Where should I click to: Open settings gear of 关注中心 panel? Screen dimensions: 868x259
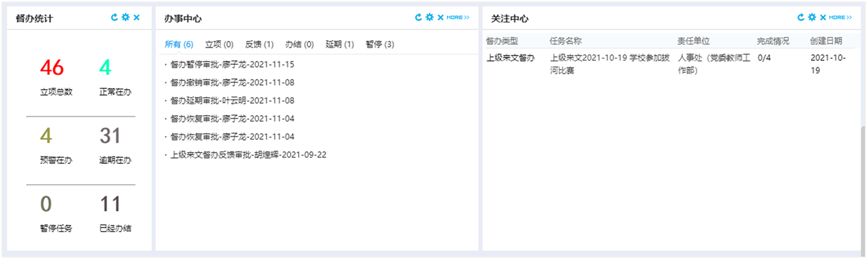(x=812, y=17)
